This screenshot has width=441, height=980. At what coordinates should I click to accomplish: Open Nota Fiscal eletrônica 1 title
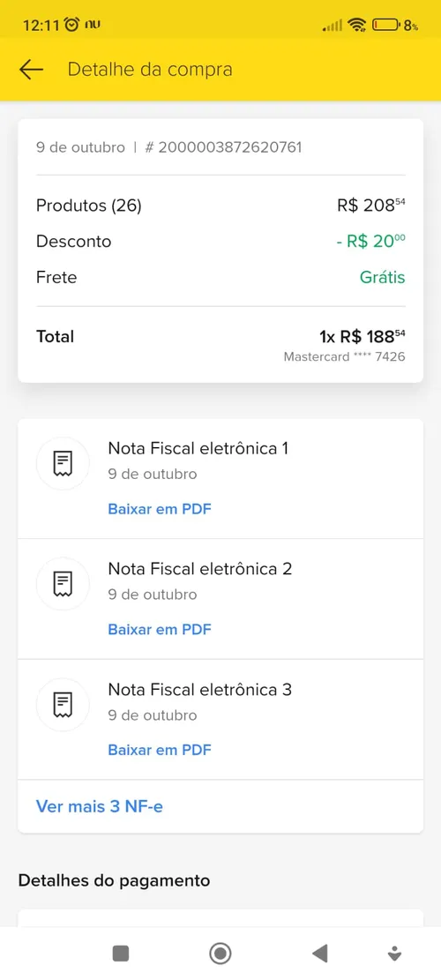coord(198,448)
